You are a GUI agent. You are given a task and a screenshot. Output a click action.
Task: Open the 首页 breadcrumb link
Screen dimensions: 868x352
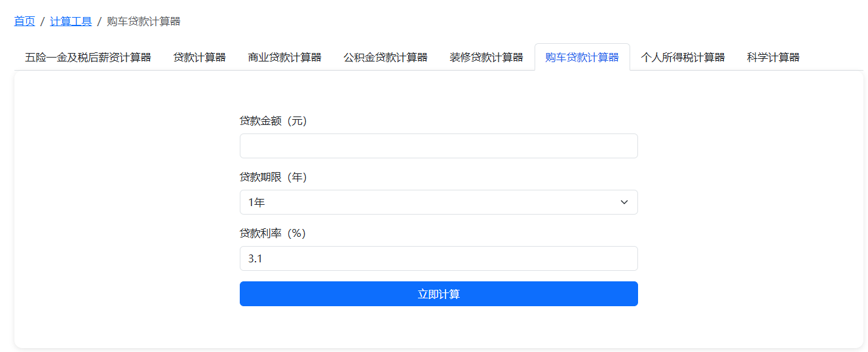[25, 22]
